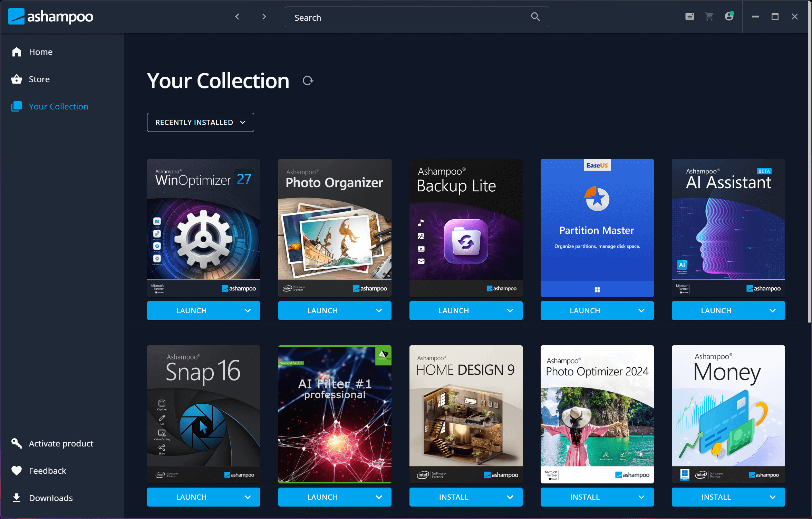Launch Backup Lite

(454, 310)
